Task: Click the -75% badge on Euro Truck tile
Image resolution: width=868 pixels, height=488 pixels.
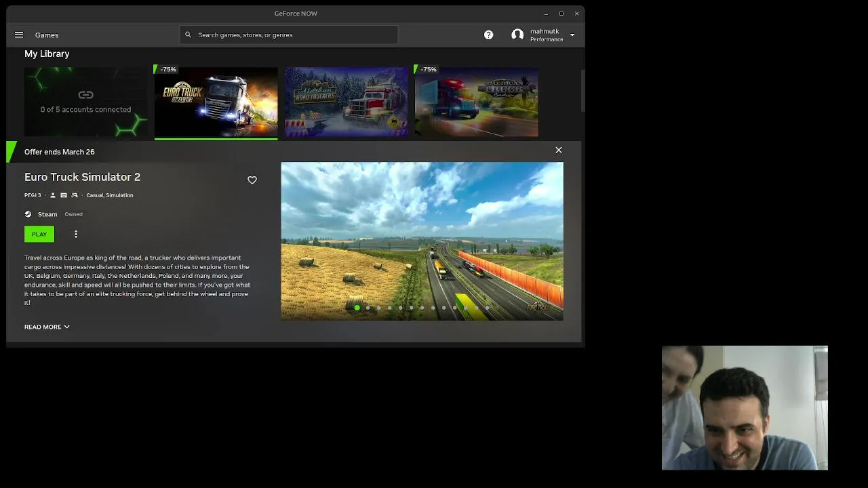Action: 167,69
